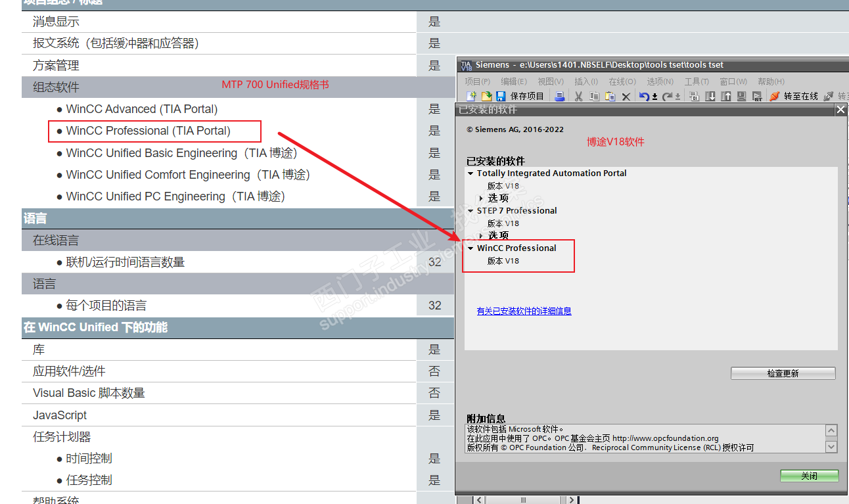Click WinCC Professional (TIA Portal) row
Viewport: 849px width, 504px height.
coord(219,131)
